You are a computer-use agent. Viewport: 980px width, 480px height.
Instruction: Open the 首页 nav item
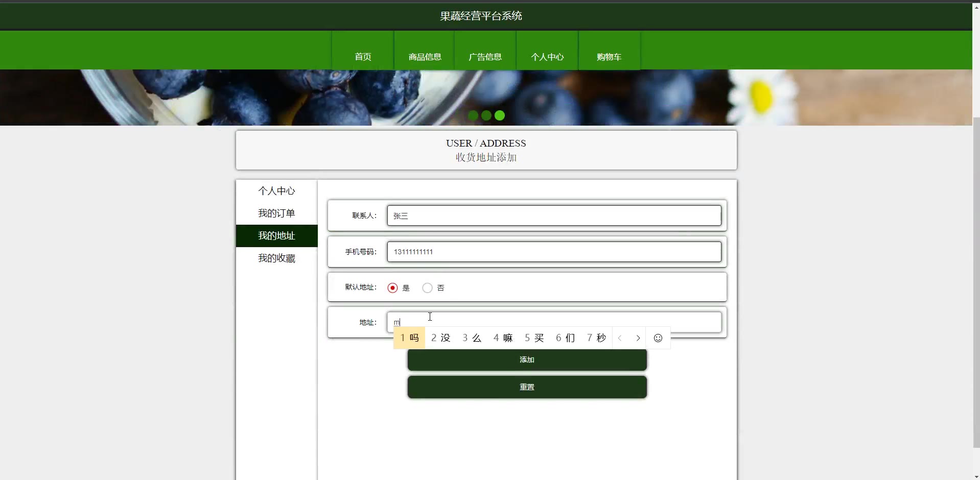[x=363, y=51]
